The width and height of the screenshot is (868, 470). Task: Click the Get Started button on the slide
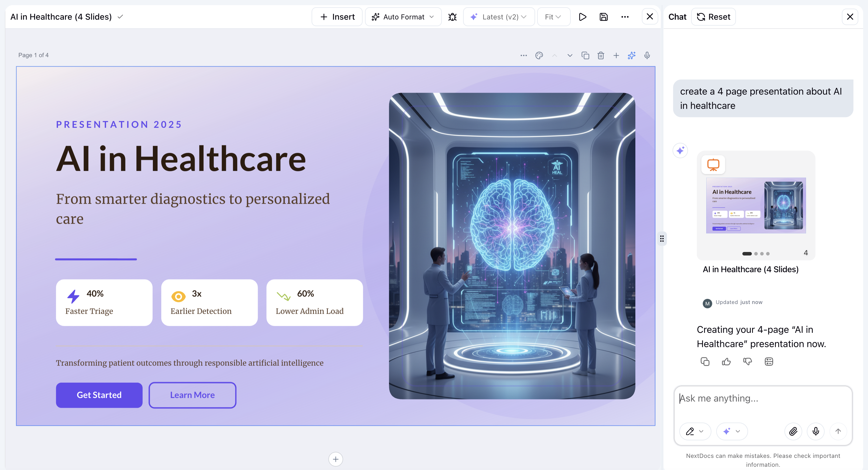tap(99, 395)
